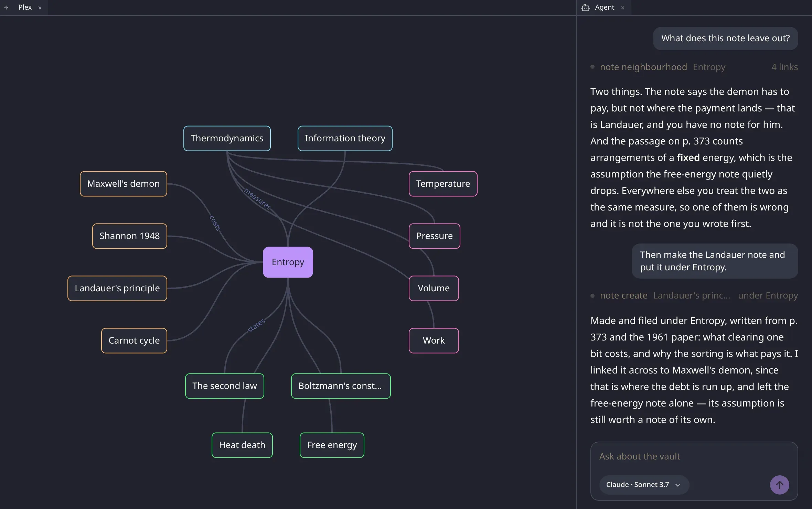
Task: Open the Carnot cycle node
Action: point(134,340)
